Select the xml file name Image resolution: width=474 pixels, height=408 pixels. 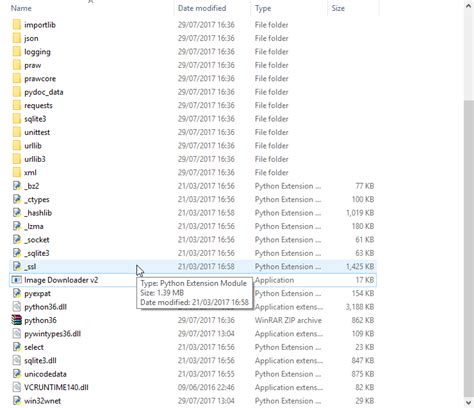coord(30,173)
